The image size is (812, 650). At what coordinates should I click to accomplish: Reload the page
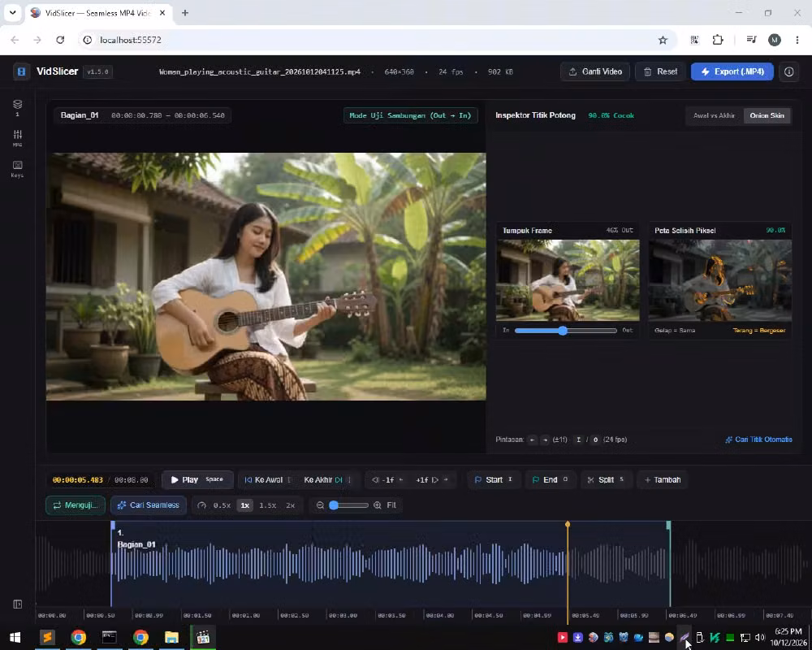tap(60, 40)
